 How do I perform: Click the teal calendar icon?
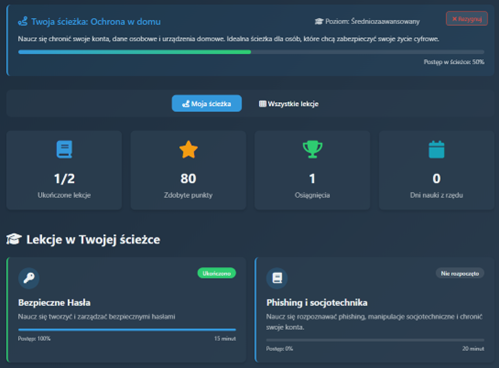pyautogui.click(x=436, y=149)
